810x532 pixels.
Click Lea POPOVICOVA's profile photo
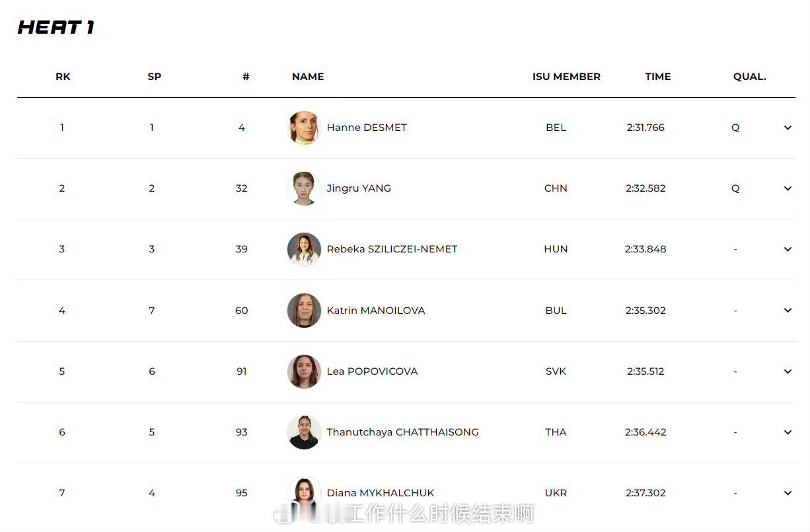(304, 371)
